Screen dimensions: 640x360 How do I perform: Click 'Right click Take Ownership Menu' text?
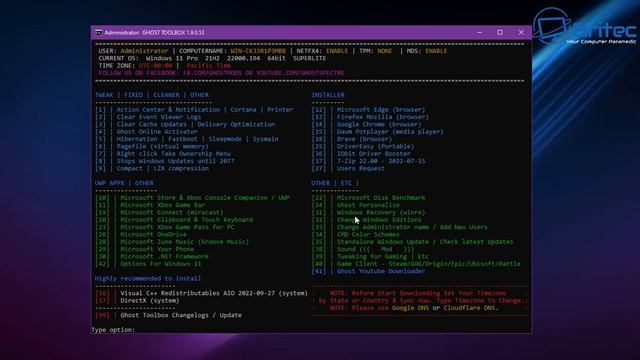173,154
